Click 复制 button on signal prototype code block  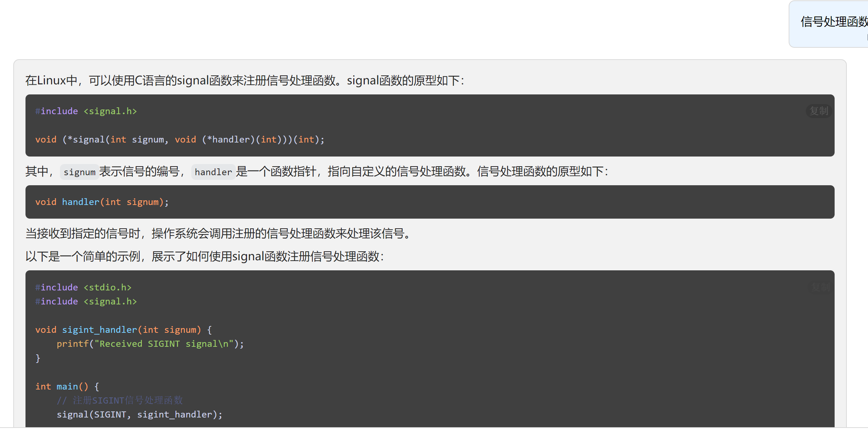[818, 111]
